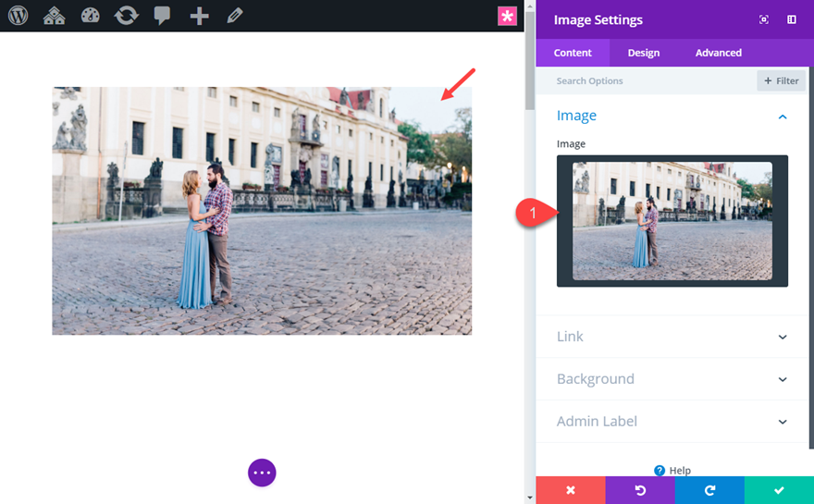Screen dimensions: 814x504
Task: Click the Search Options field
Action: pos(647,80)
